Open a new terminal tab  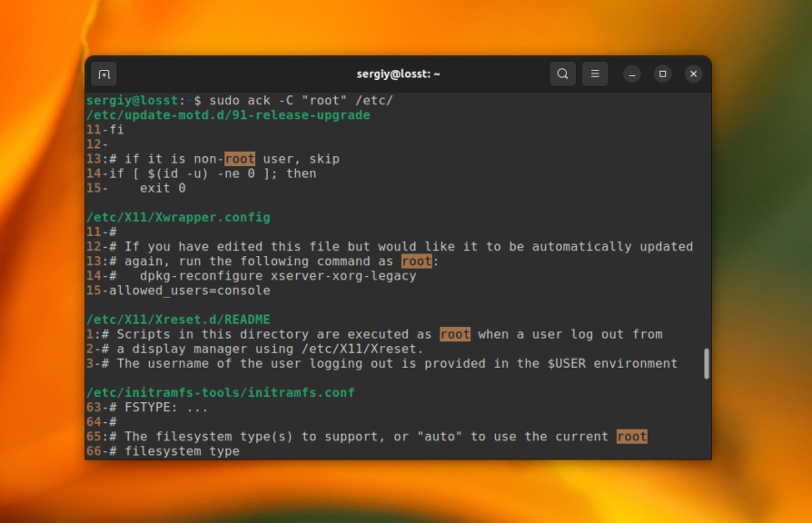104,74
